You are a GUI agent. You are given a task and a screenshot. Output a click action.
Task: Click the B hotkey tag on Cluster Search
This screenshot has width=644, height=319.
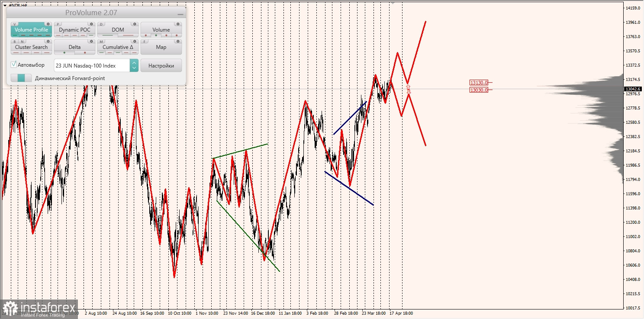(15, 42)
